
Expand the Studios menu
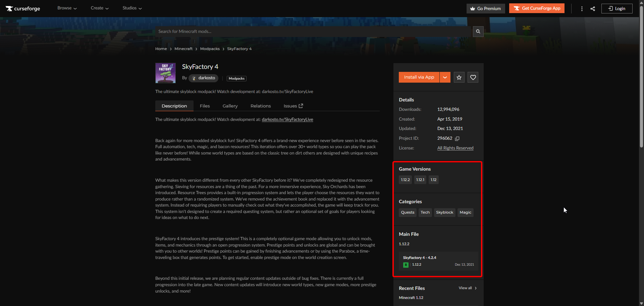[x=132, y=8]
